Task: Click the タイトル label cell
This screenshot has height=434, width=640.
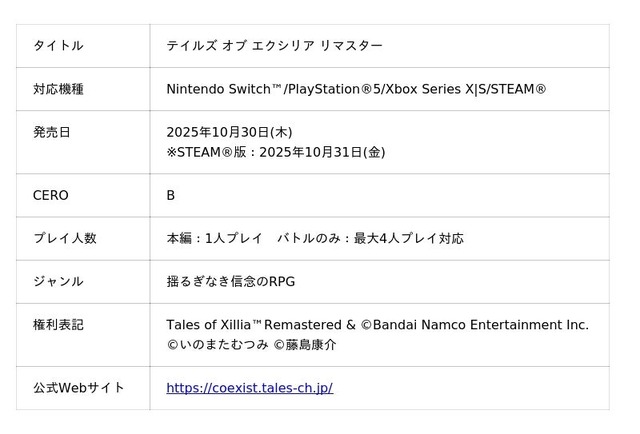Action: pyautogui.click(x=58, y=46)
